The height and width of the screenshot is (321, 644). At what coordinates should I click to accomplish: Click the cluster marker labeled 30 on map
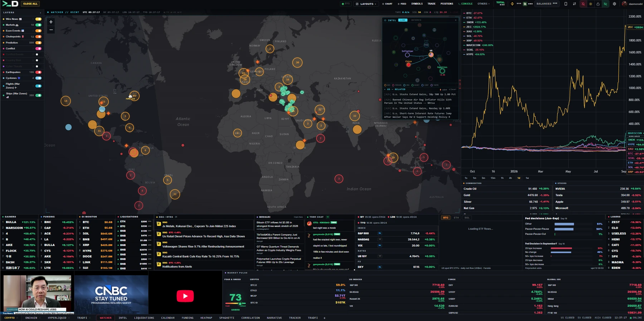(x=297, y=63)
